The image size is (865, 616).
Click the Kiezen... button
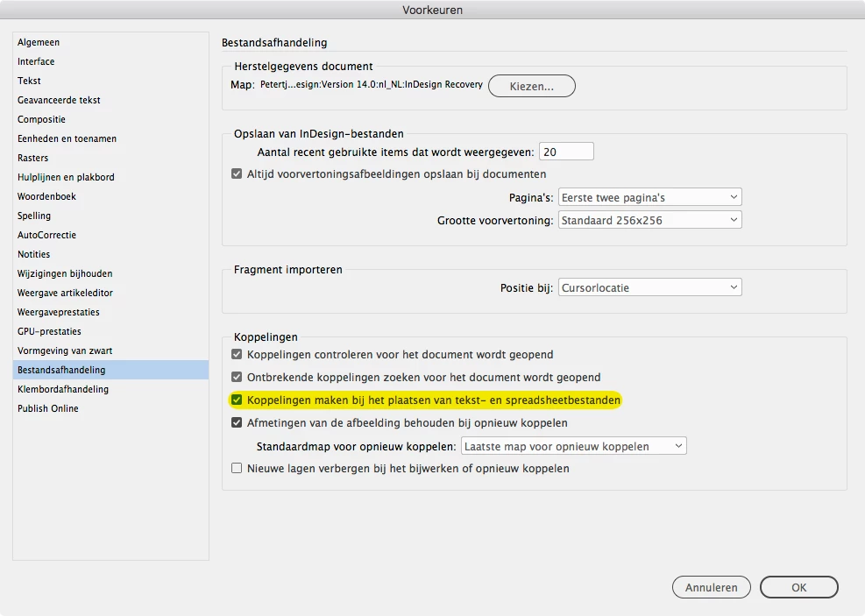tap(532, 86)
